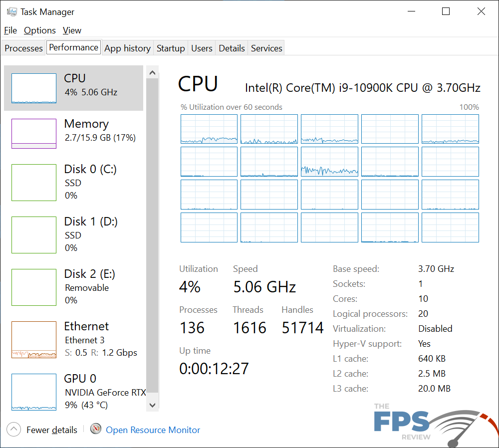Image resolution: width=499 pixels, height=448 pixels.
Task: Click the '% Utilization over 60 seconds' label
Action: coord(232,107)
